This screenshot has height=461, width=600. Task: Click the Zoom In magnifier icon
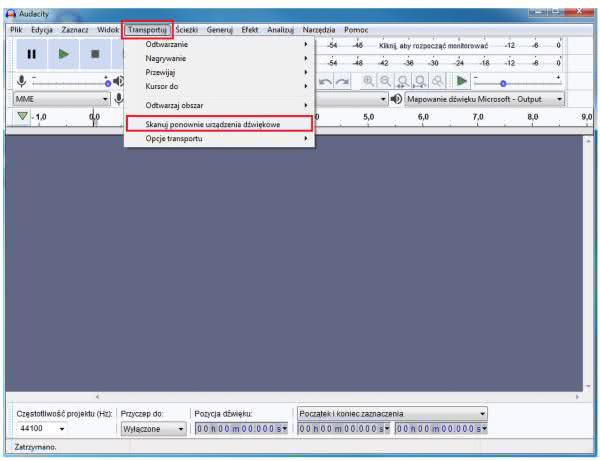point(369,81)
